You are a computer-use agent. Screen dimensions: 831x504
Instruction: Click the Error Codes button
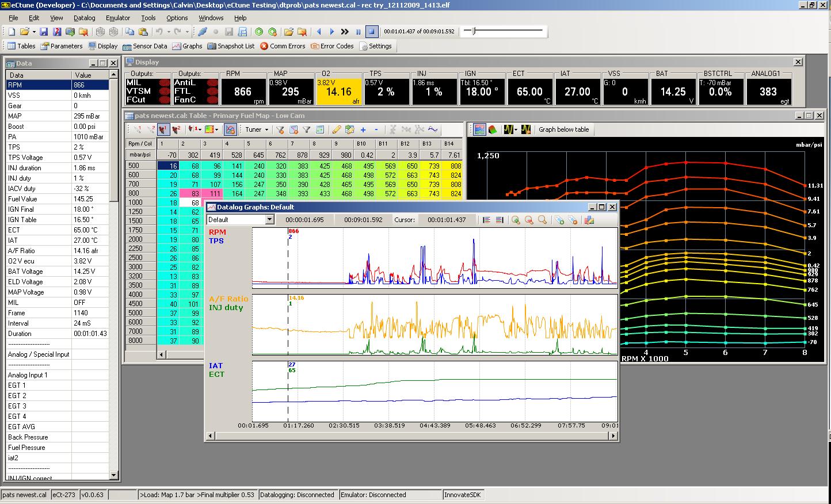[332, 46]
